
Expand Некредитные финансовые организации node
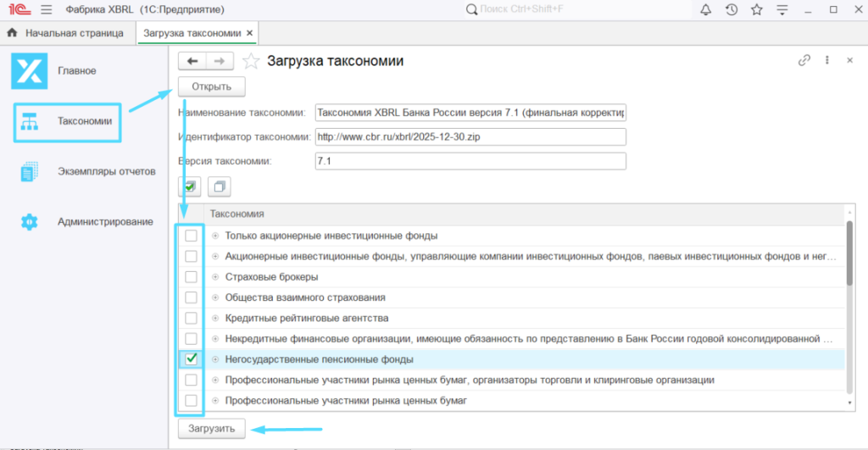(215, 339)
